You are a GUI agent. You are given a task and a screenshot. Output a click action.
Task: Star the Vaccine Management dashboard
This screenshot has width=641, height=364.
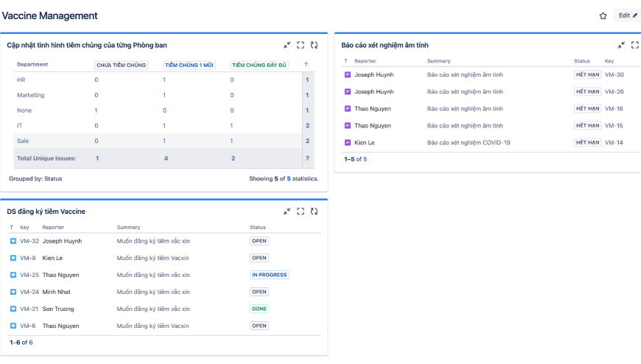[603, 15]
